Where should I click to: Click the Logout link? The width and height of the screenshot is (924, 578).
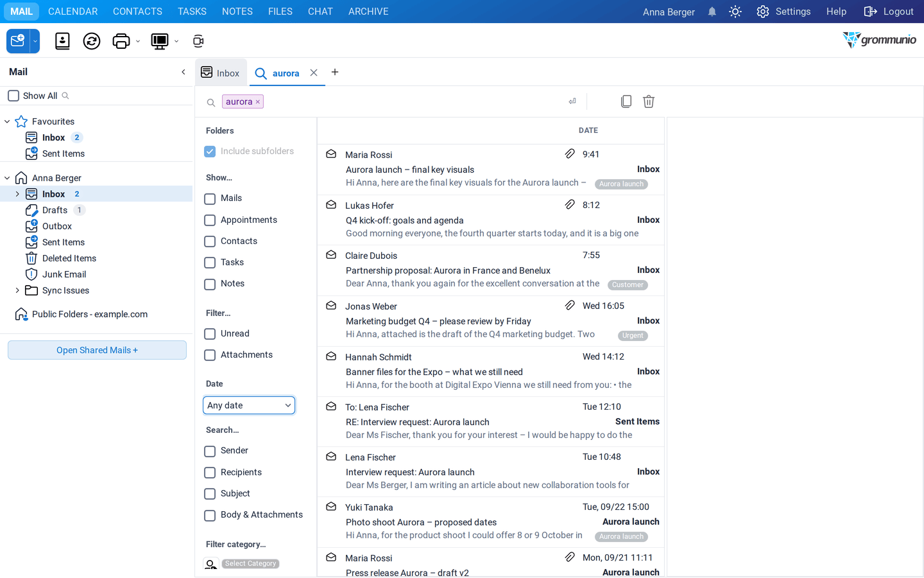click(889, 12)
